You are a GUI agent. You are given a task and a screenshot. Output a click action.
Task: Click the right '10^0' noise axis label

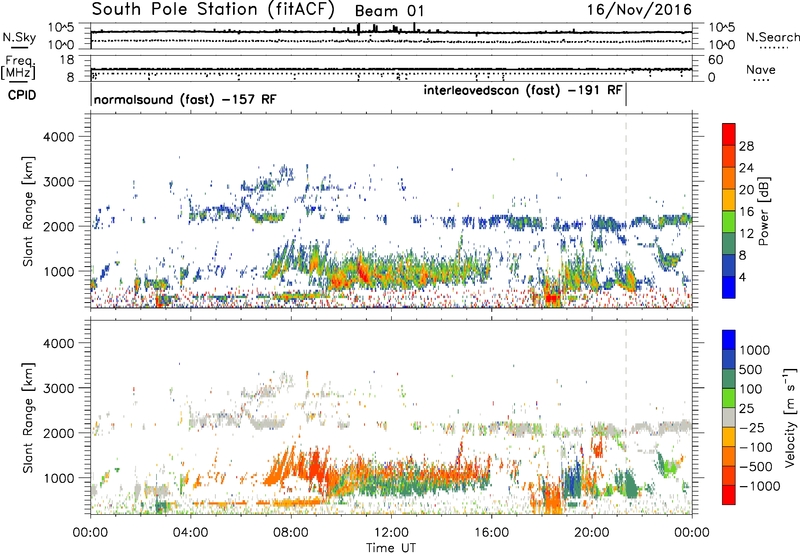click(721, 45)
